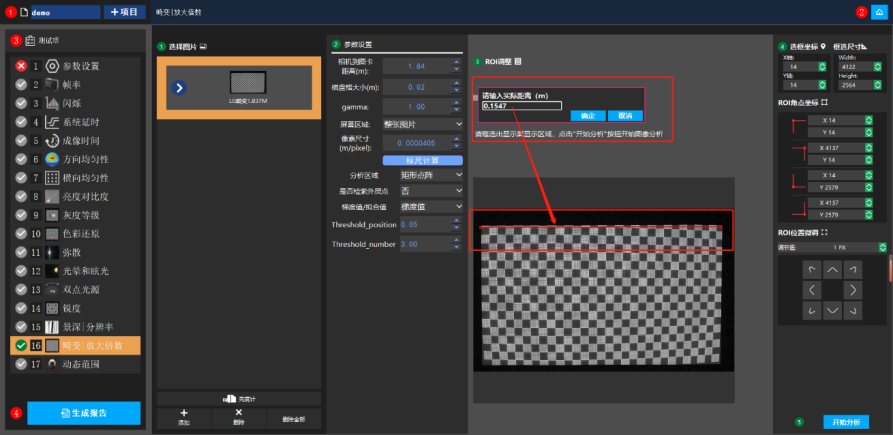Toggle the check mark for 帧率 test item
This screenshot has height=435, width=893.
(x=21, y=84)
